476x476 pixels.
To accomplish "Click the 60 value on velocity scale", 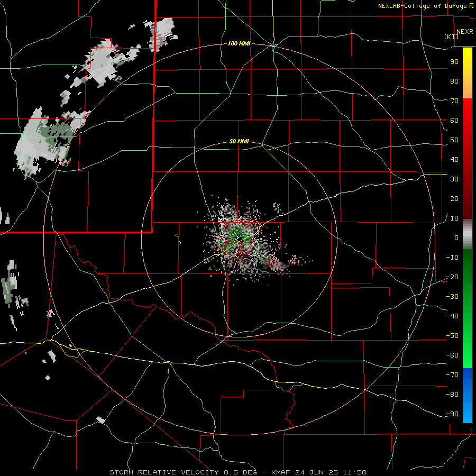I will click(454, 121).
